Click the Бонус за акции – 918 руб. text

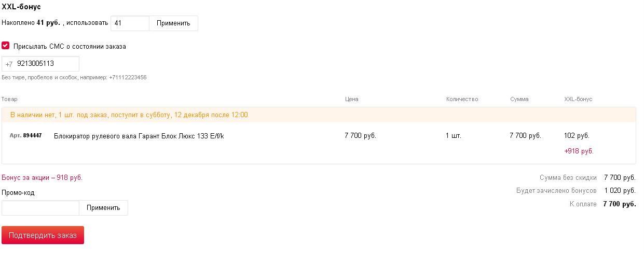(x=42, y=178)
